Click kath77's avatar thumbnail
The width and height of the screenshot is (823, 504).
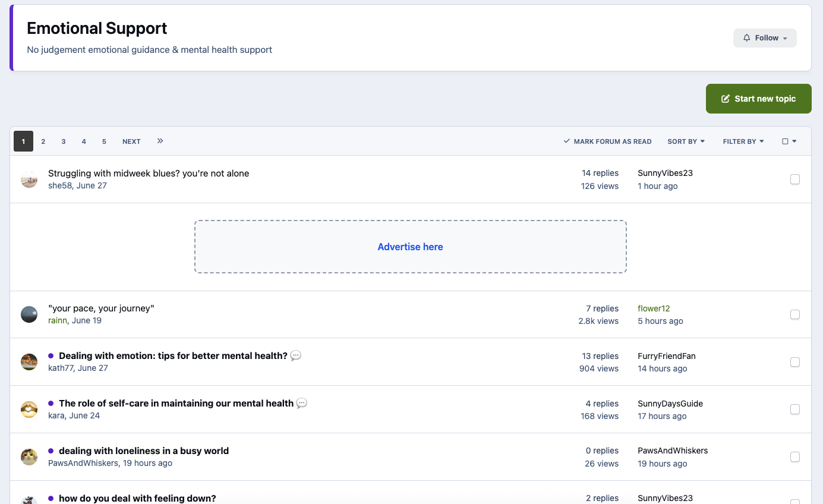pyautogui.click(x=29, y=362)
